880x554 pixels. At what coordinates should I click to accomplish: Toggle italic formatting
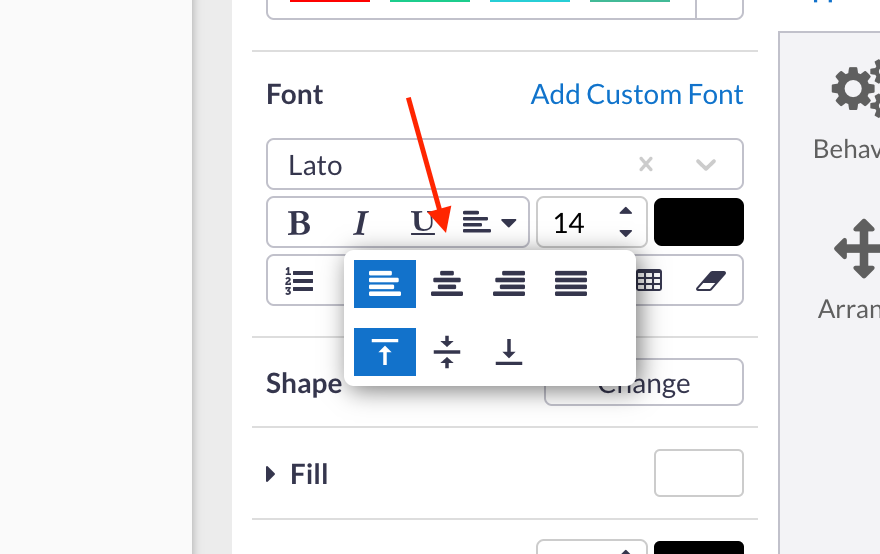tap(361, 223)
